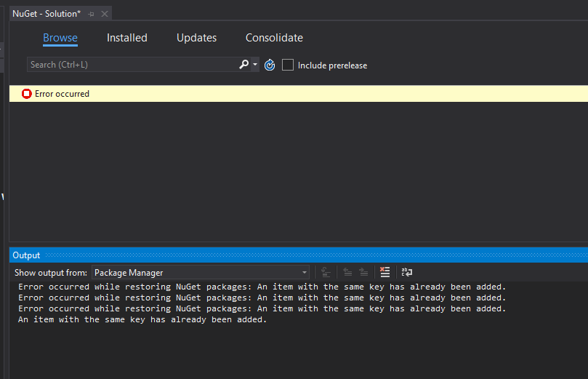The image size is (588, 379).
Task: Clear all Output pane text
Action: point(384,272)
